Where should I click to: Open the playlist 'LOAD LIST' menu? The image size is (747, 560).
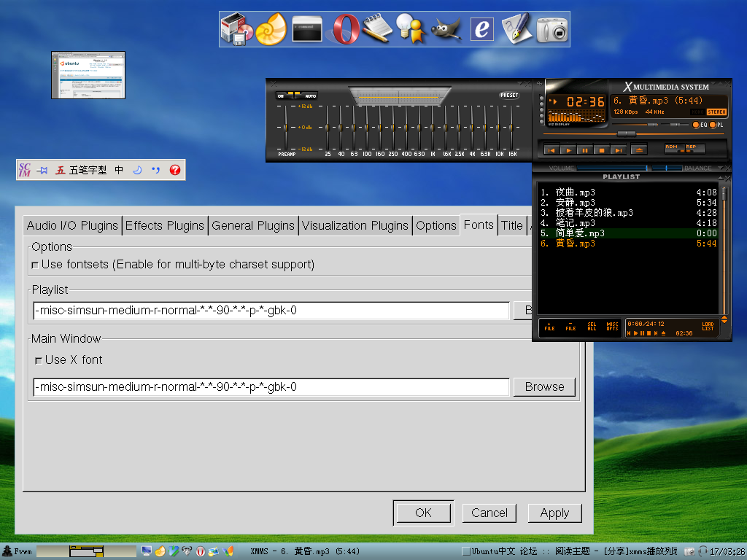click(x=708, y=327)
